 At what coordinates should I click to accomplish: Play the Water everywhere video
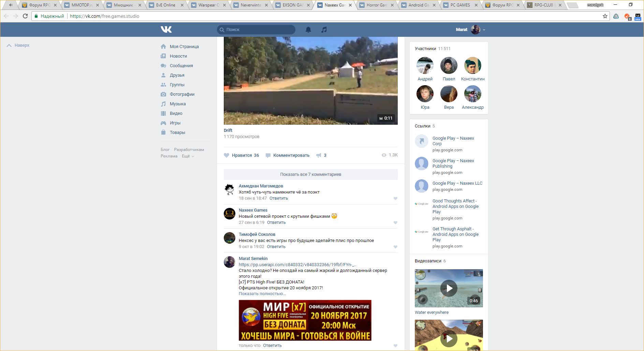pos(449,288)
